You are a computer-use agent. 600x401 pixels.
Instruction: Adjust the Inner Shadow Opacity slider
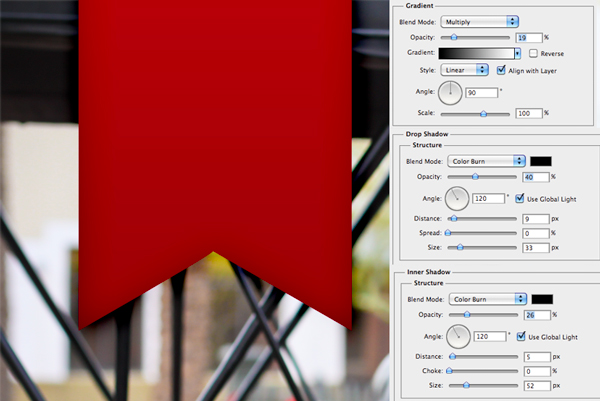[467, 315]
